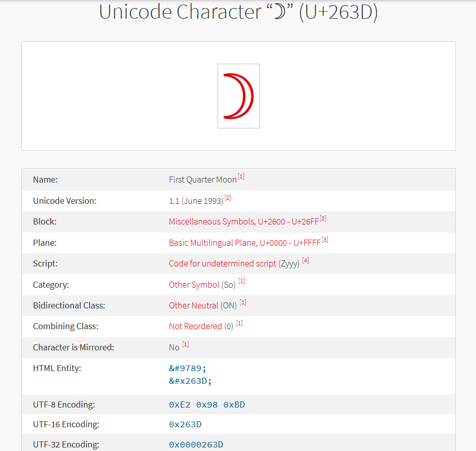Open the Other Neutral bidirectional class link
The width and height of the screenshot is (476, 451).
click(193, 305)
